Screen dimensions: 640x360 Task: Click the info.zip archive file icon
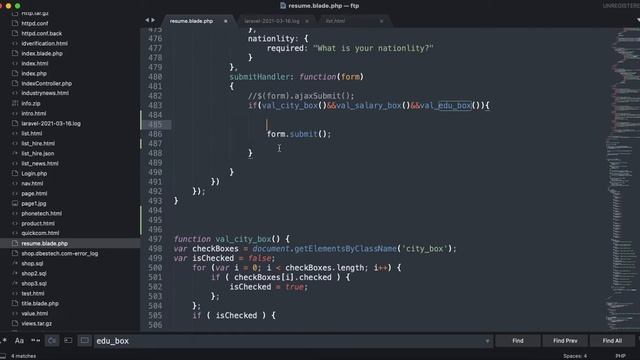click(x=15, y=103)
